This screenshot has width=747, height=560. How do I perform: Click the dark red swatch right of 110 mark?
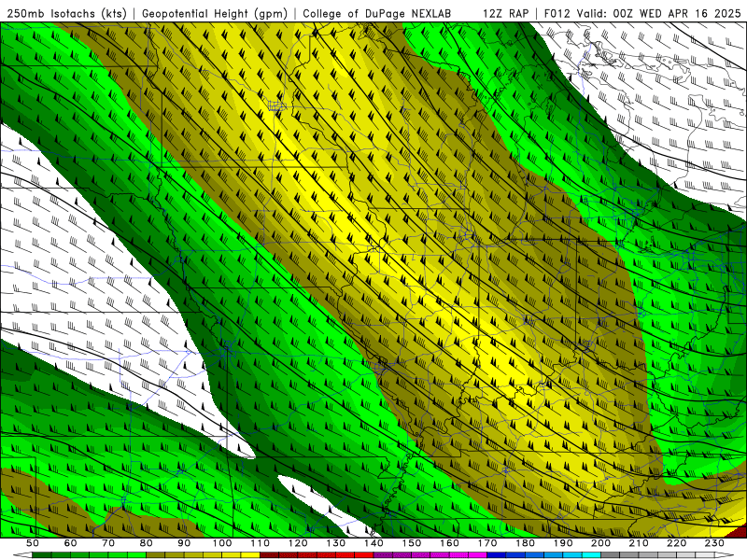(269, 554)
